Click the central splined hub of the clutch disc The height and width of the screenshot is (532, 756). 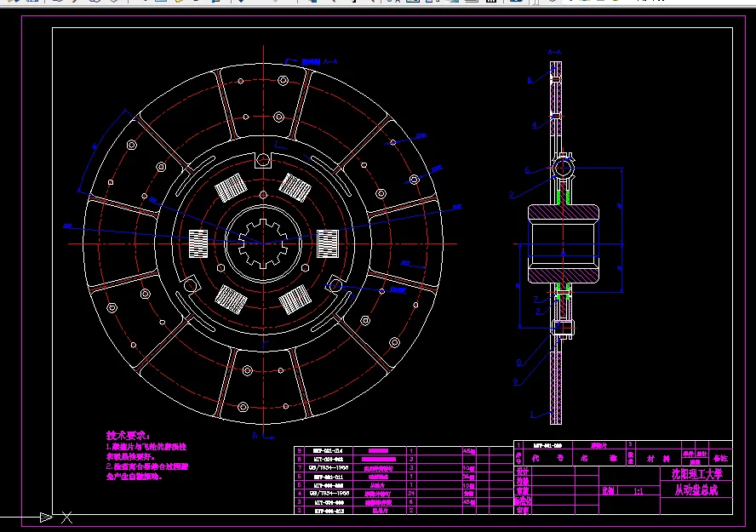tap(263, 243)
